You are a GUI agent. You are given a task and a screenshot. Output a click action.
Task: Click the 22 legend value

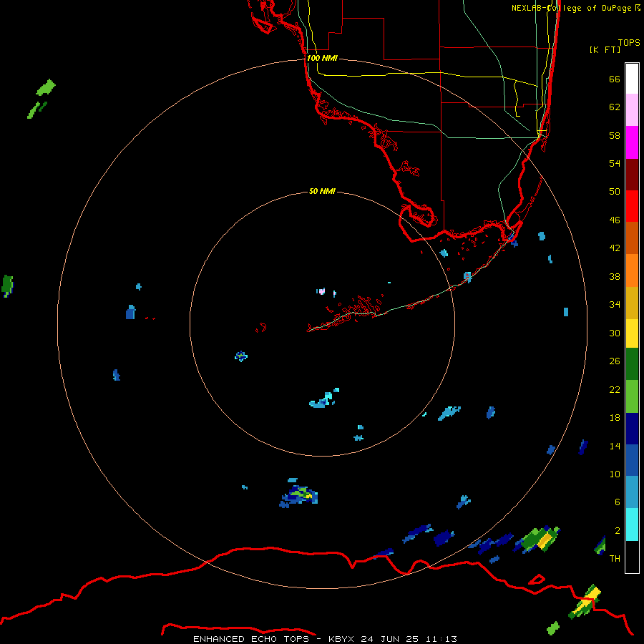coord(615,390)
